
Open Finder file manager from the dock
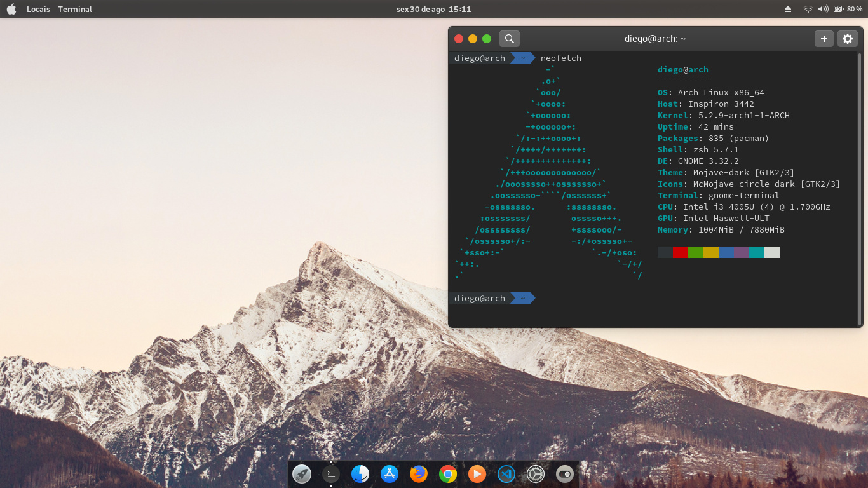(360, 474)
